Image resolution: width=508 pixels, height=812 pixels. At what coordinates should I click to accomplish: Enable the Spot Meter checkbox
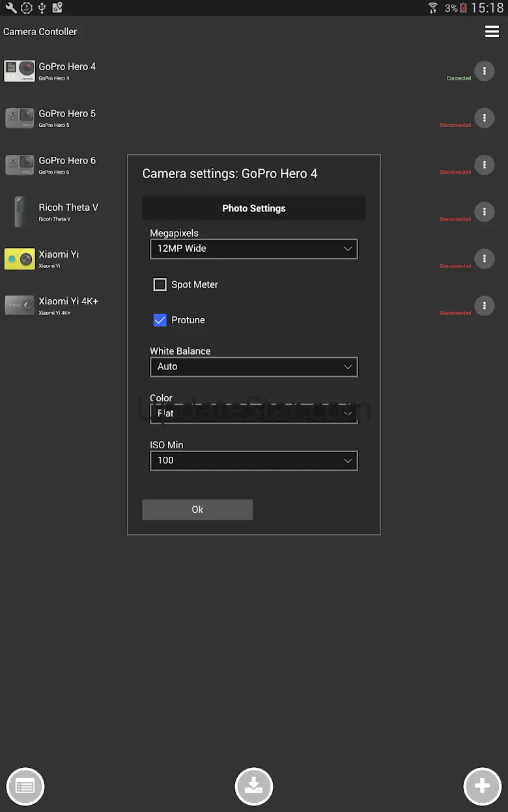160,284
